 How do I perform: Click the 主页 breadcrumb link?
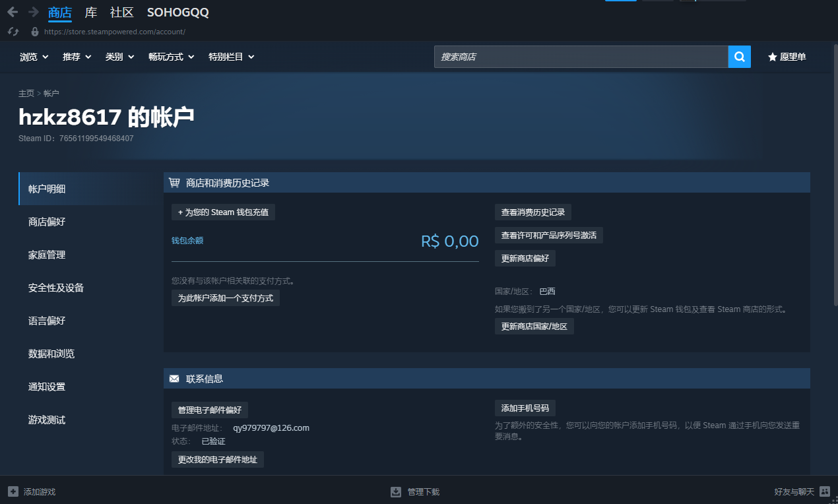26,94
